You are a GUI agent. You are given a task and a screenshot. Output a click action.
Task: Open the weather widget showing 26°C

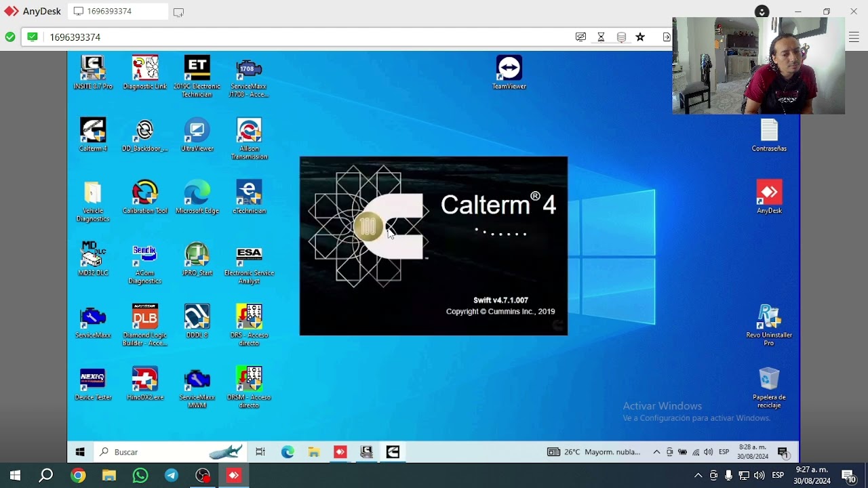[594, 452]
